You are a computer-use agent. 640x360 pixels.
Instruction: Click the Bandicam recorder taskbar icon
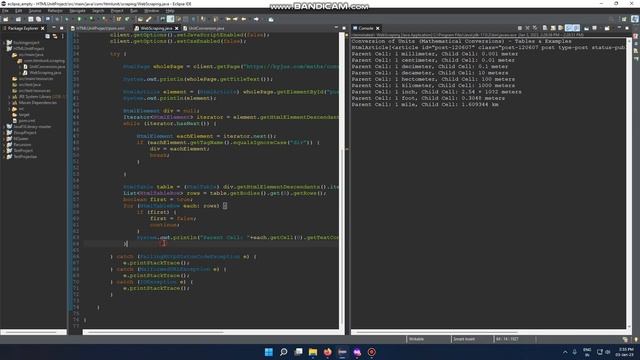click(x=371, y=352)
